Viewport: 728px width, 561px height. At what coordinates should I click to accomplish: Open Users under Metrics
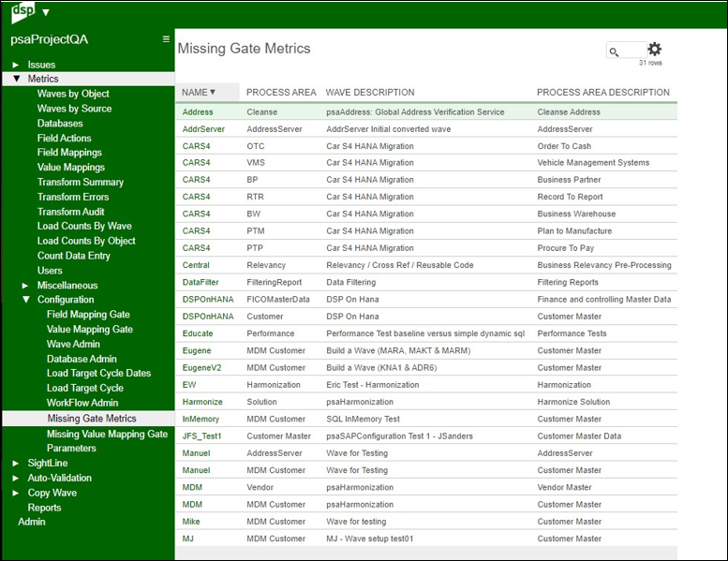(x=50, y=271)
